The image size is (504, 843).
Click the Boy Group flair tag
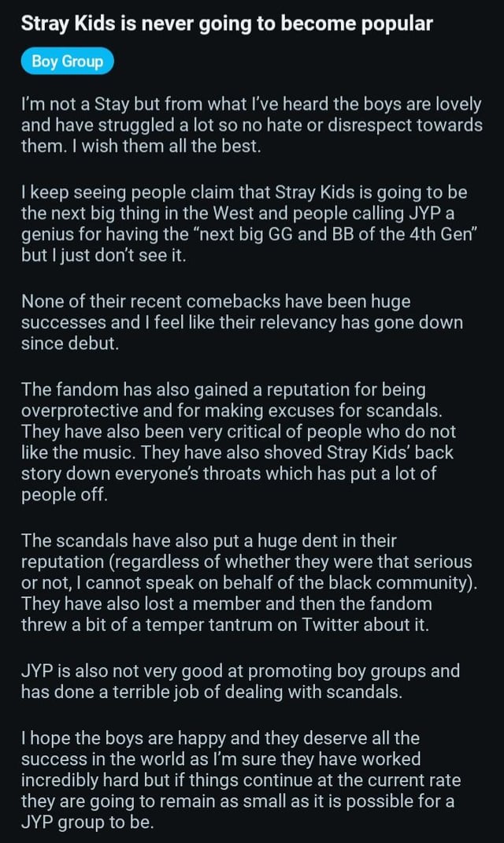point(68,61)
